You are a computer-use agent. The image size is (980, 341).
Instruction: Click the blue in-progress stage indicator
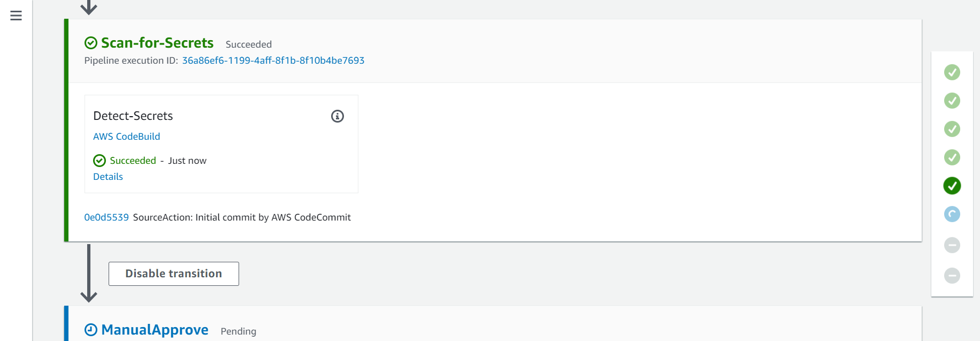pyautogui.click(x=952, y=214)
